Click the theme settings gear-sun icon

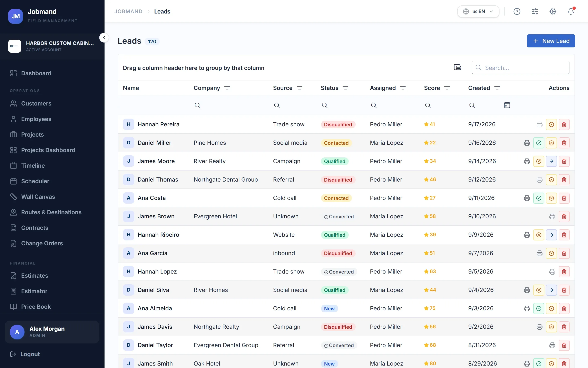tap(553, 11)
